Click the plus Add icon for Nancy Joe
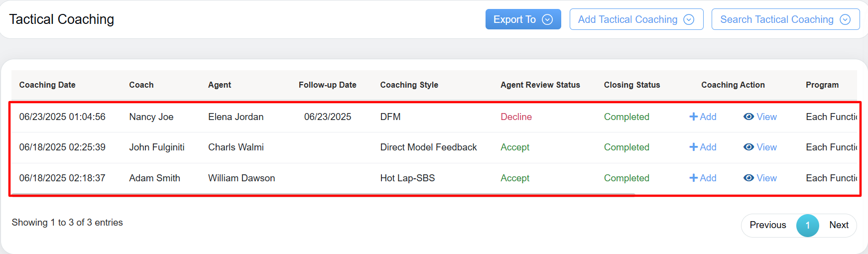The image size is (868, 254). (x=702, y=117)
